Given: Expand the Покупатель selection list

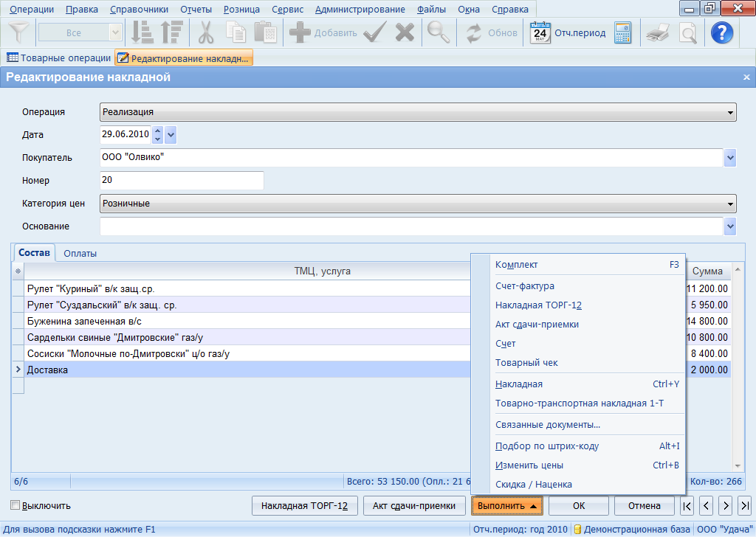Looking at the screenshot, I should tap(730, 158).
